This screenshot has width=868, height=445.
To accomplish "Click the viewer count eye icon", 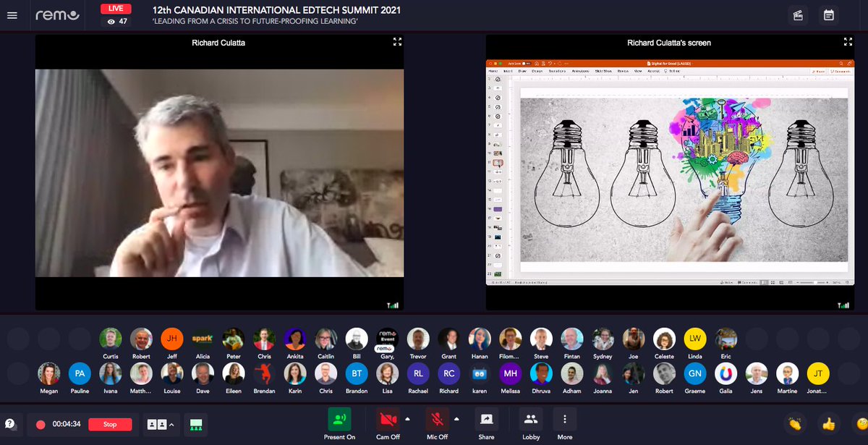I will click(111, 22).
